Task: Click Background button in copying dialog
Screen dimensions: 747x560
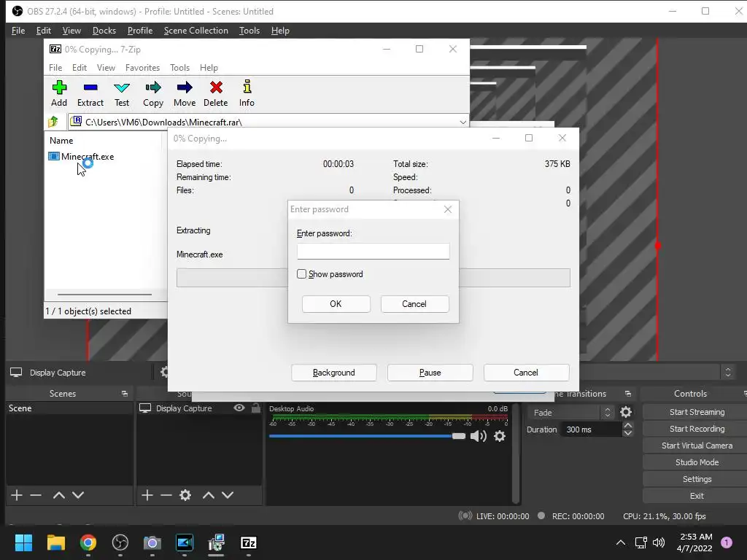Action: [x=334, y=373]
